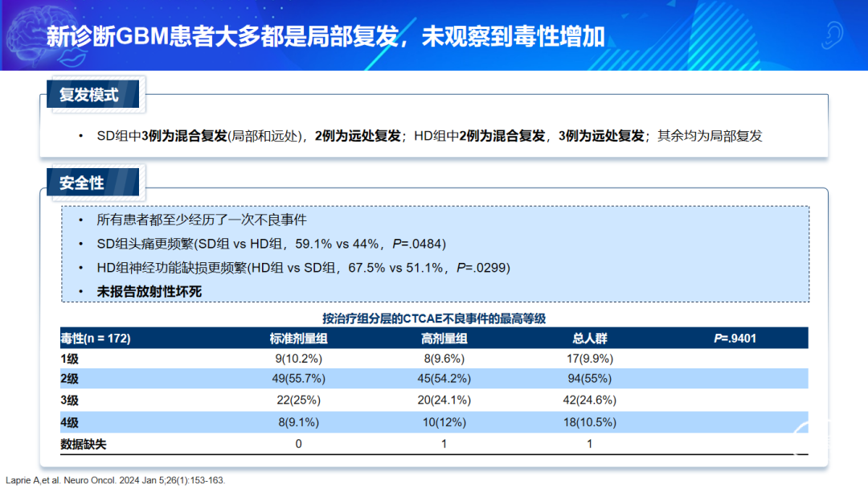Click the row label 2级
Viewport: 868px width, 489px height.
tap(70, 379)
